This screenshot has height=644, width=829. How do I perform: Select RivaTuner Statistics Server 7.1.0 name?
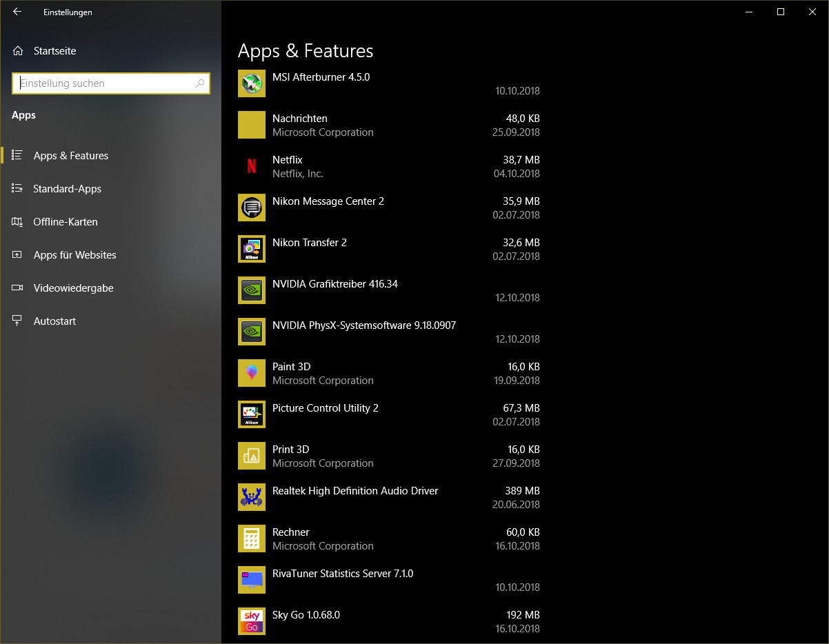click(x=343, y=574)
